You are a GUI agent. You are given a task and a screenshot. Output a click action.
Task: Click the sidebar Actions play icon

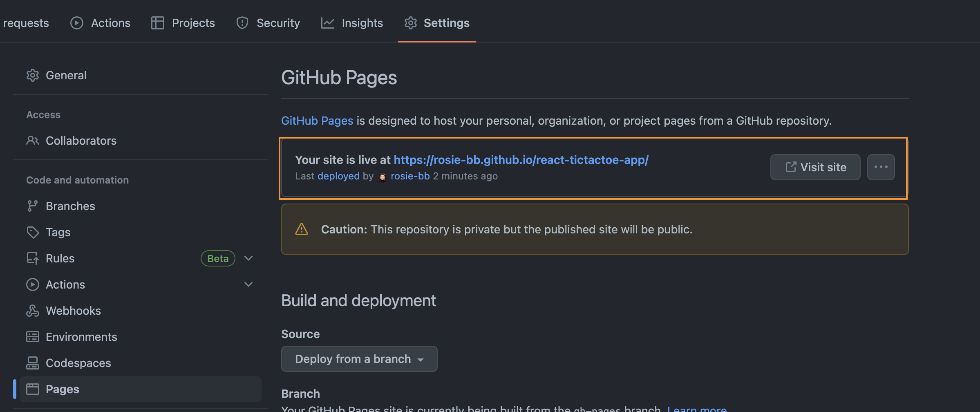click(33, 284)
